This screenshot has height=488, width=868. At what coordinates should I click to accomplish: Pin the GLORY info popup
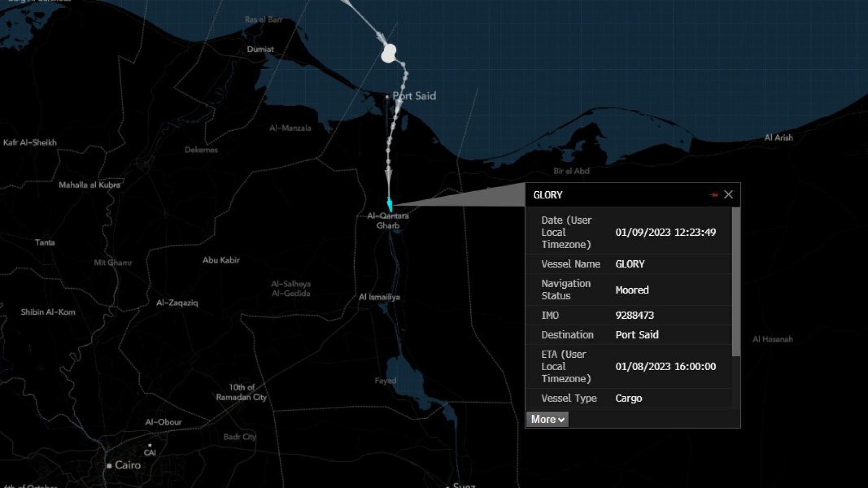713,195
